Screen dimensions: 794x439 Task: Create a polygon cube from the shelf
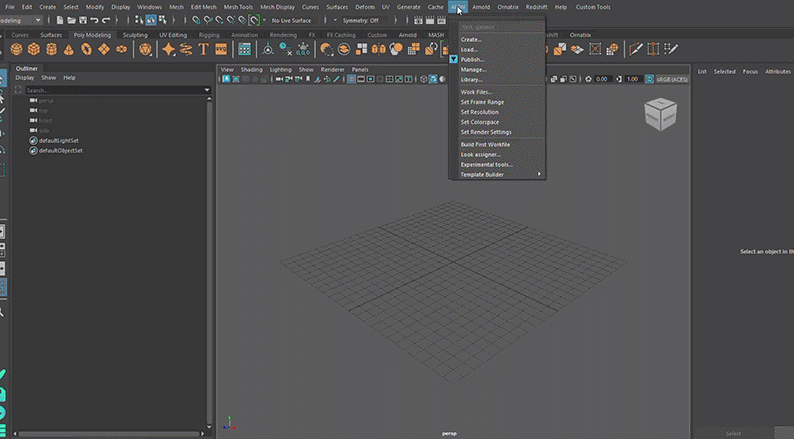coord(34,49)
